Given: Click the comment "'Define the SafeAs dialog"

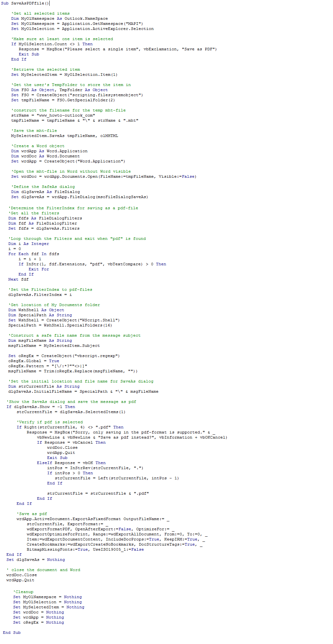Looking at the screenshot, I should [x=43, y=187].
